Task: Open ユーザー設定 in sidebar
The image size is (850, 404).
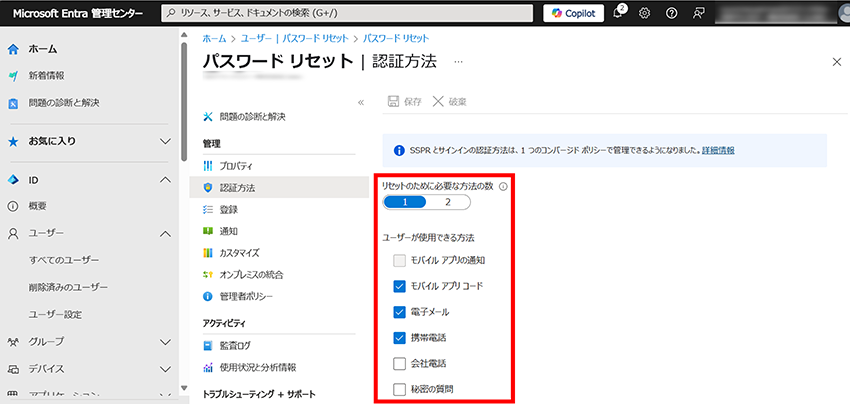Action: tap(55, 315)
